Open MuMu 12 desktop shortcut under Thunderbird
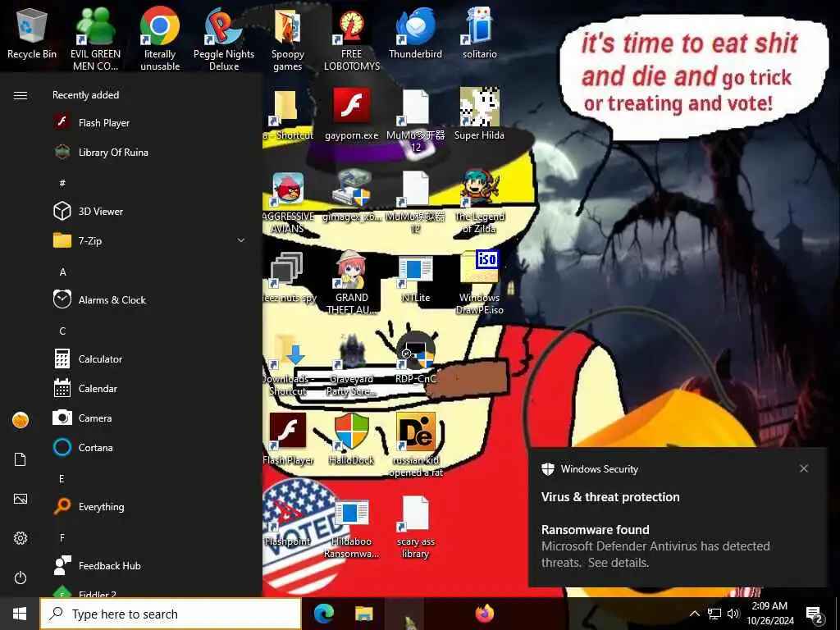The height and width of the screenshot is (630, 840). point(415,120)
